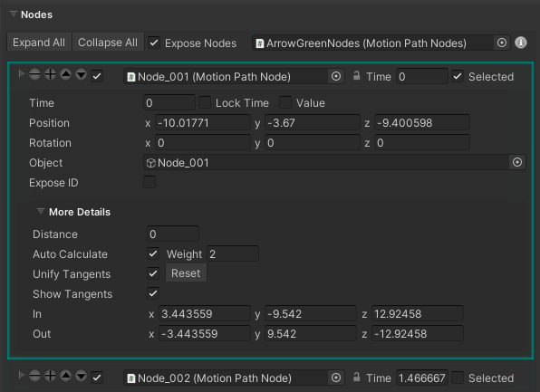The width and height of the screenshot is (540, 392).
Task: Open object picker for Node_001 Motion Path Node
Action: (x=336, y=76)
